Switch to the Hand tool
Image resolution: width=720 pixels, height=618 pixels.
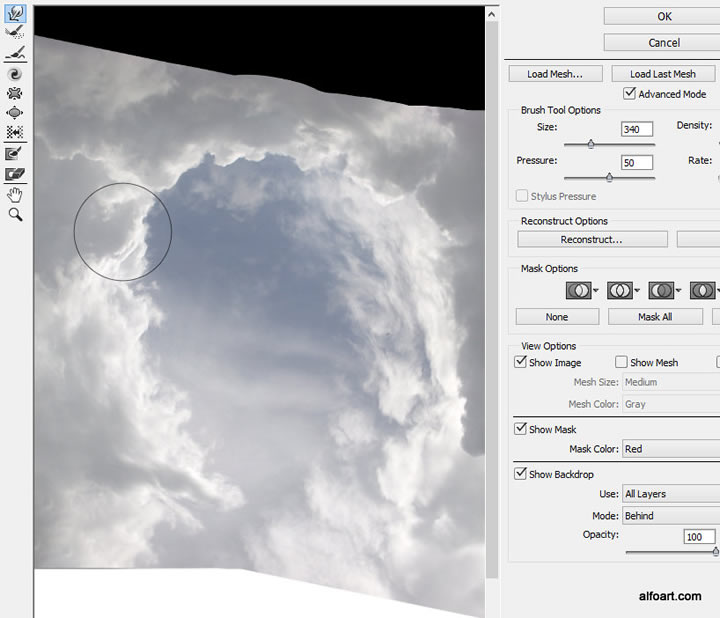pos(15,196)
